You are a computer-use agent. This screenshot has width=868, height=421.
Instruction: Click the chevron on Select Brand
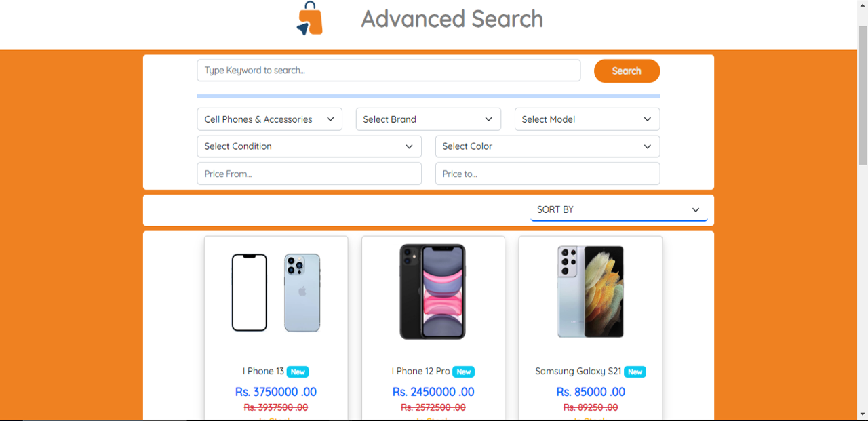pos(488,119)
